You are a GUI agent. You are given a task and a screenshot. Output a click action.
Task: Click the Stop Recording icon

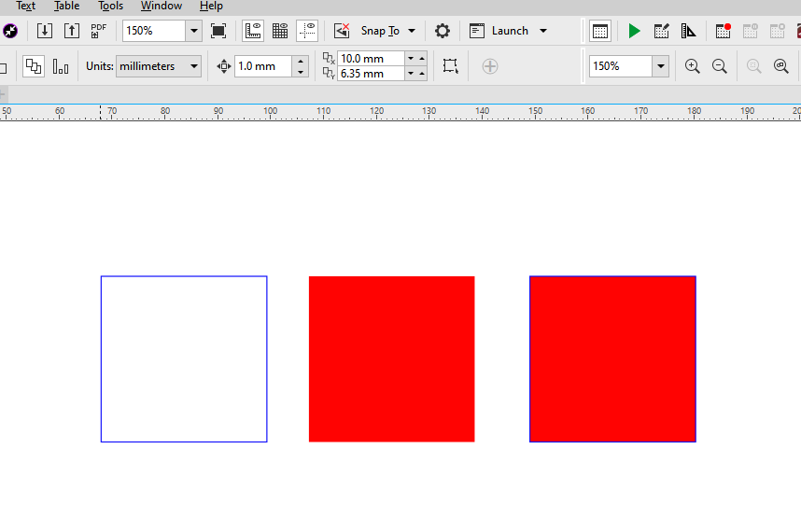[777, 31]
